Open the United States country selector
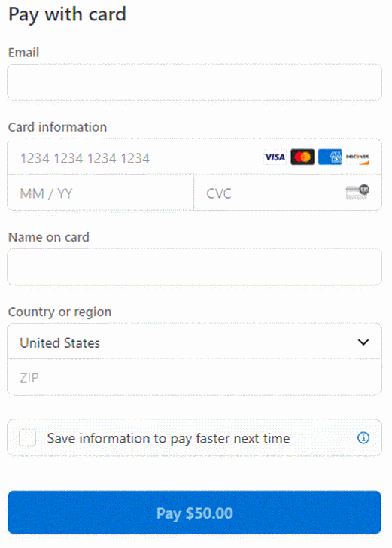The height and width of the screenshot is (548, 392). (x=194, y=342)
